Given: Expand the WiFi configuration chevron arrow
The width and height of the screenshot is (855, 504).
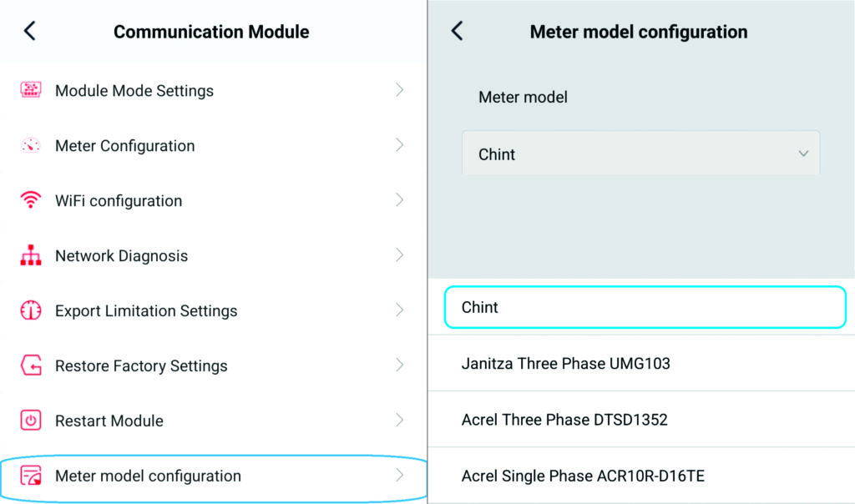Looking at the screenshot, I should (400, 200).
